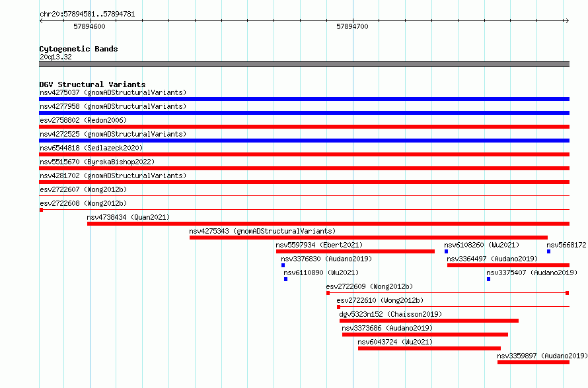
Task: Open nsv4738434 (Quan2021) label
Action: (x=128, y=217)
